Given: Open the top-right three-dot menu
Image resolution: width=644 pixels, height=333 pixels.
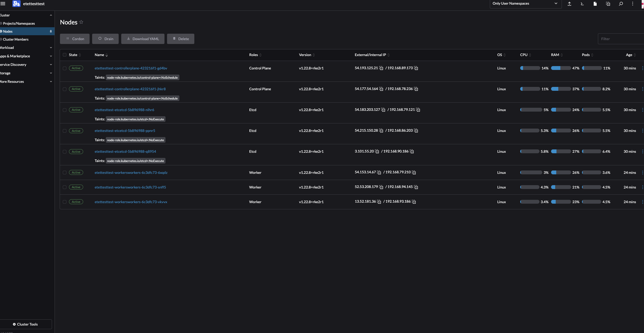Looking at the screenshot, I should coord(633,4).
